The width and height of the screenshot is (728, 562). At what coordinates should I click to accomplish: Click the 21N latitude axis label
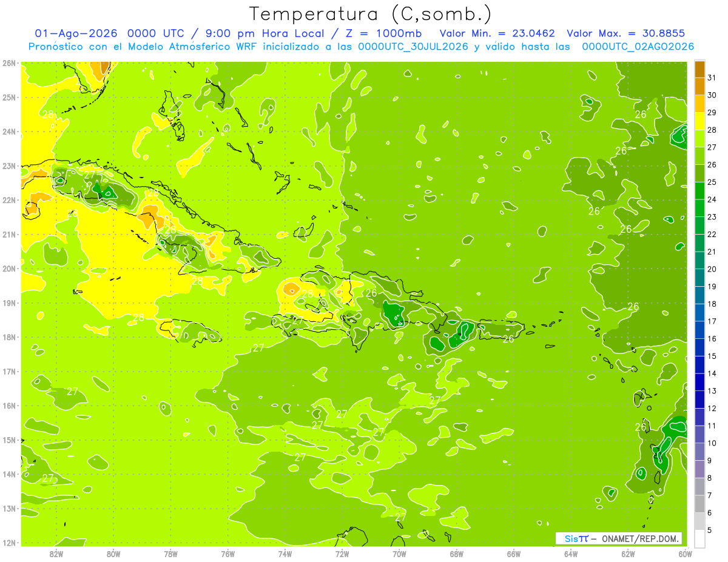9,234
